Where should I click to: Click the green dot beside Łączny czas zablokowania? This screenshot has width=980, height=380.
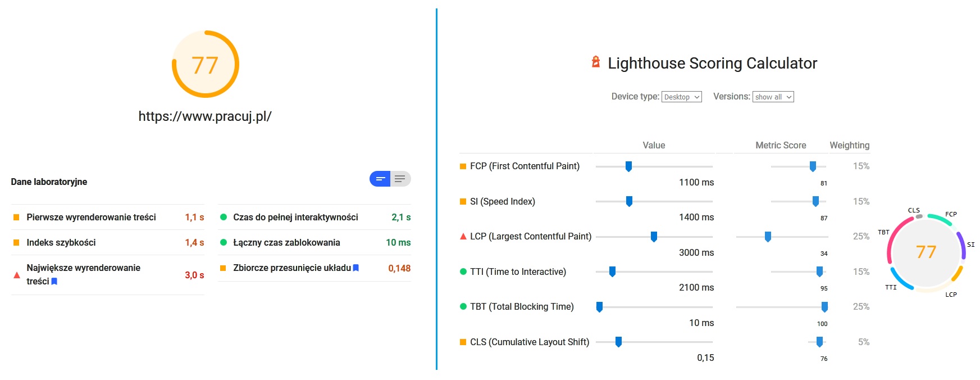click(x=224, y=243)
